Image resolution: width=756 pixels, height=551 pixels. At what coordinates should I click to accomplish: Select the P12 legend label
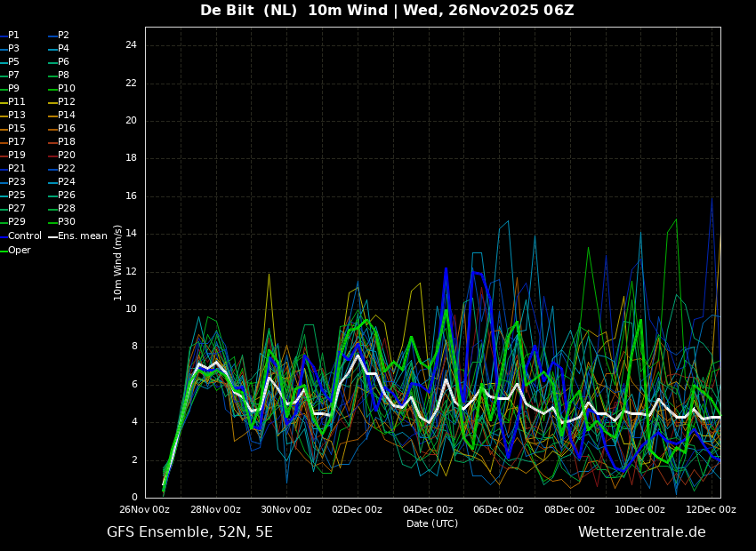tap(61, 101)
